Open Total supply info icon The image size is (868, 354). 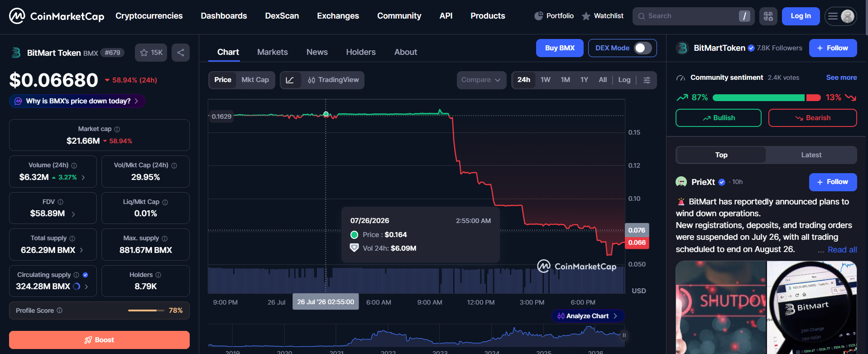(x=72, y=238)
